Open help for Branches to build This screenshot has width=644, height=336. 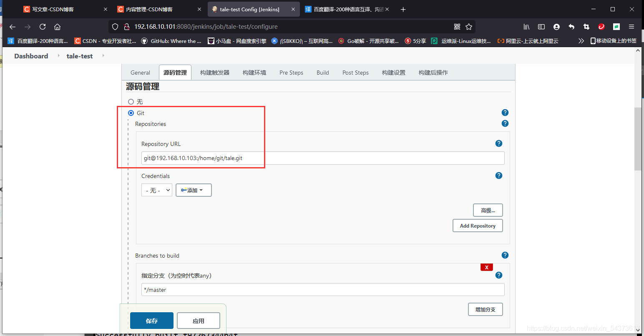505,255
